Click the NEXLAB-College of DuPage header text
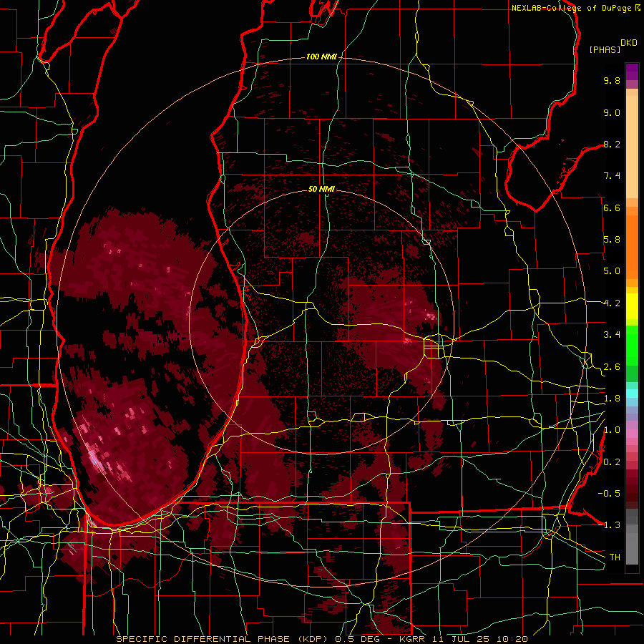 (571, 8)
